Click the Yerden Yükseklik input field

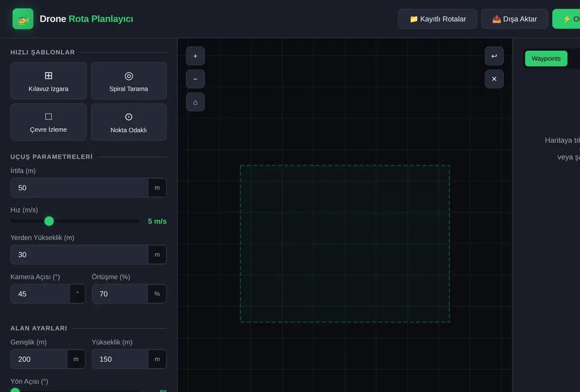click(x=79, y=255)
